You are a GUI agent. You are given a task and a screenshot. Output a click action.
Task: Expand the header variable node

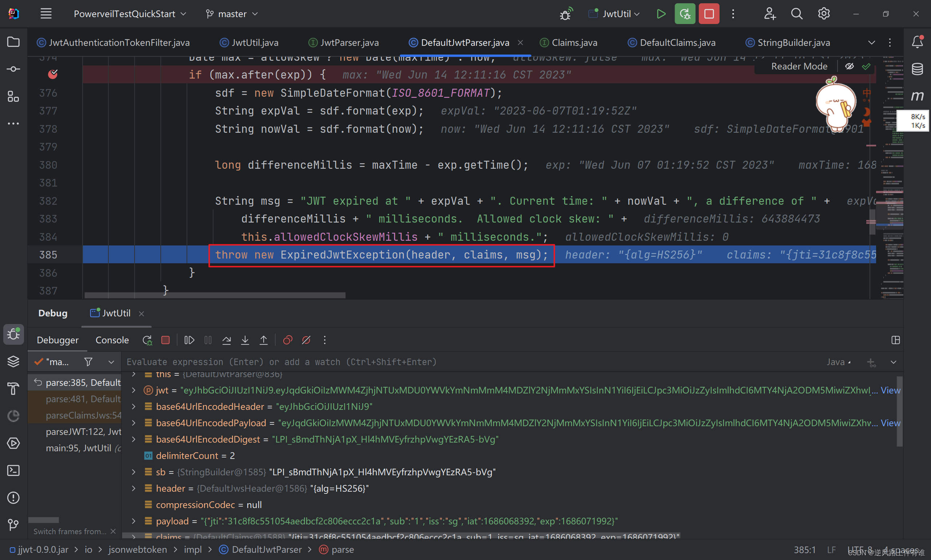click(133, 488)
